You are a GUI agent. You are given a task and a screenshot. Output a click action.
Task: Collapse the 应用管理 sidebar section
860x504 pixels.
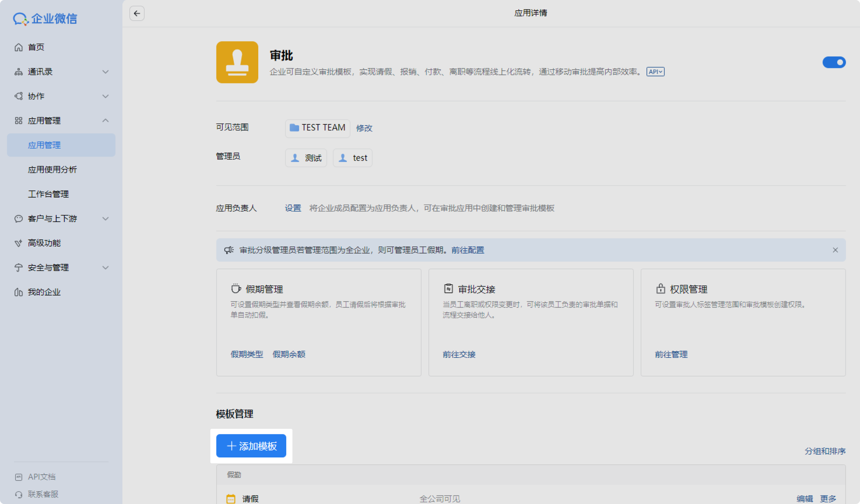tap(106, 121)
